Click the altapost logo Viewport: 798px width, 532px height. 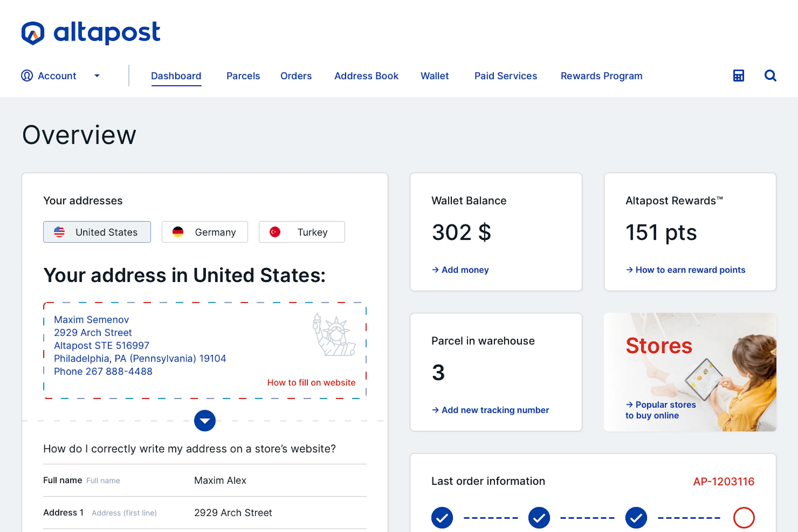(x=90, y=33)
